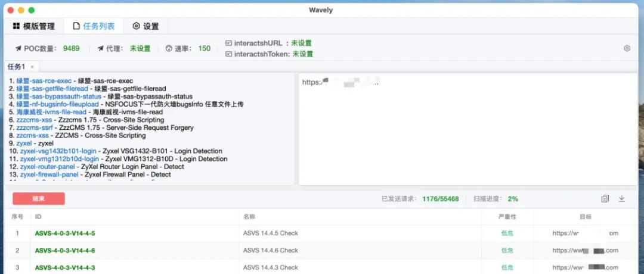The width and height of the screenshot is (644, 274).
Task: Click the 模版管理 grid icon
Action: [x=16, y=26]
